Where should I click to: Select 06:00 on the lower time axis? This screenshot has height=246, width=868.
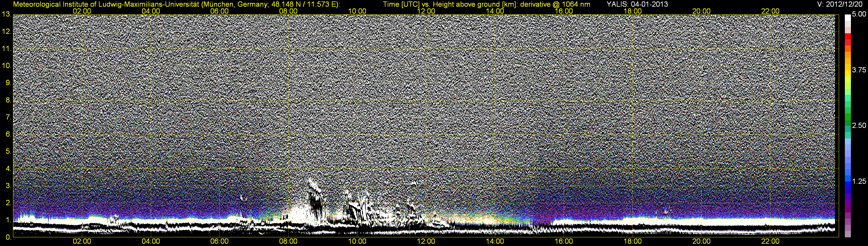(219, 241)
